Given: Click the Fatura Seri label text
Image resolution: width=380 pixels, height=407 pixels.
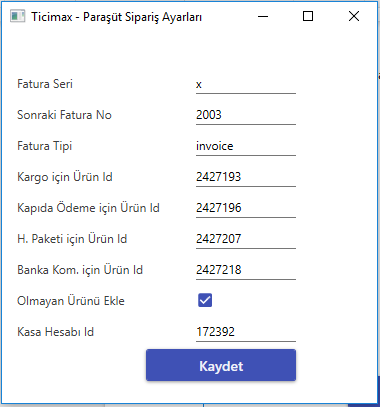Looking at the screenshot, I should click(x=45, y=84).
